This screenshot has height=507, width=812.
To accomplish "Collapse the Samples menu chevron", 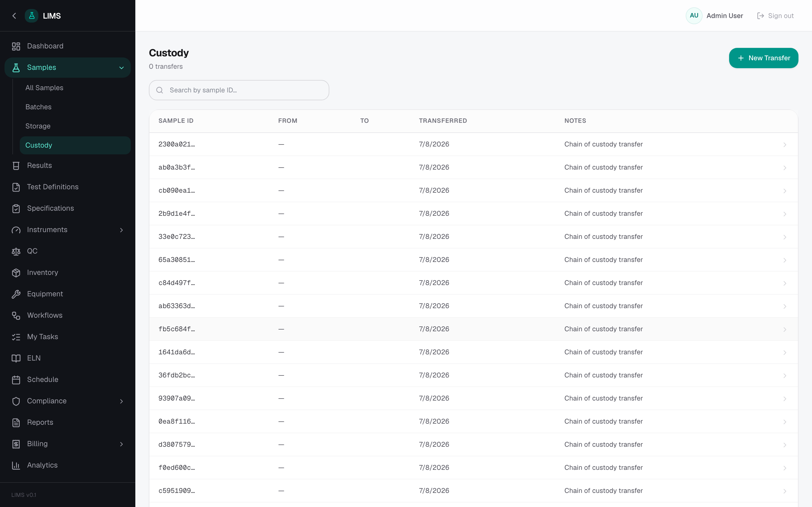I will (122, 68).
